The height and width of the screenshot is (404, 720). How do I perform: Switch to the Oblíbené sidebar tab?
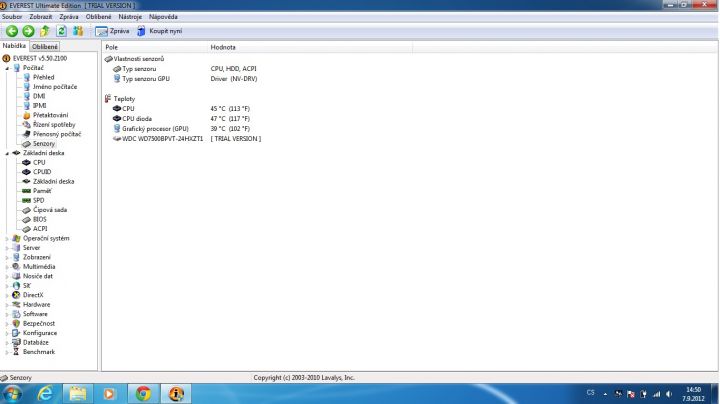tap(45, 46)
